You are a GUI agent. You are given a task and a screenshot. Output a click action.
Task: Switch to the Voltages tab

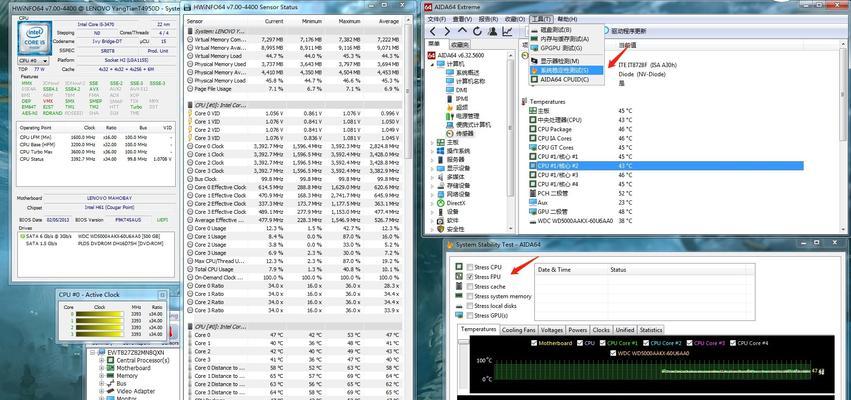pyautogui.click(x=552, y=330)
